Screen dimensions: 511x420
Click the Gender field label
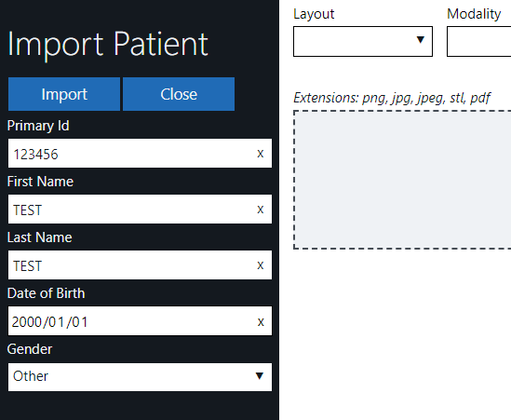[x=30, y=349]
